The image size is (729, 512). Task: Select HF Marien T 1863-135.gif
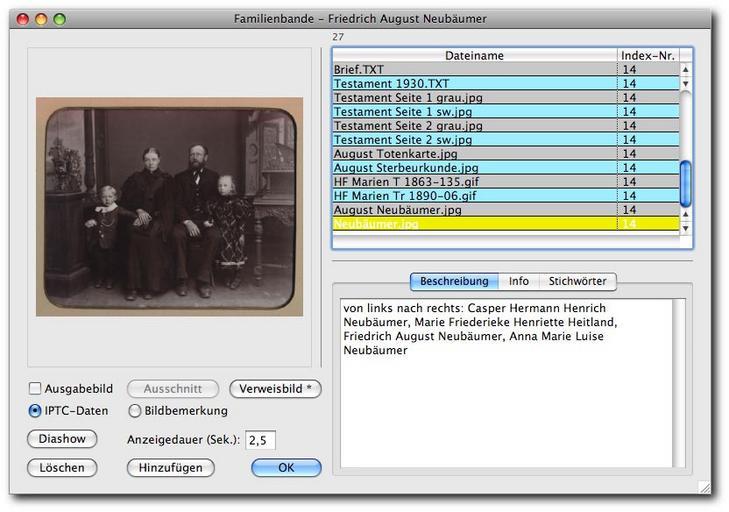click(x=506, y=182)
